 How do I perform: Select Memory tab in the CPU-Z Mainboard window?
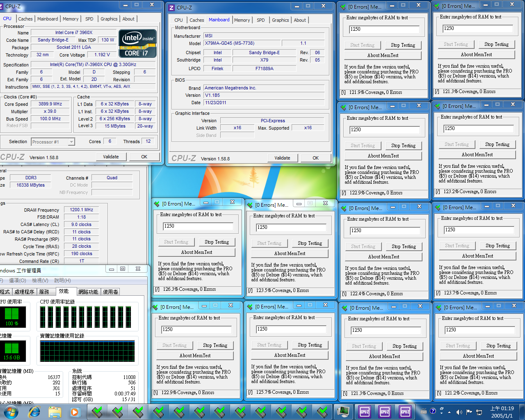pos(242,20)
